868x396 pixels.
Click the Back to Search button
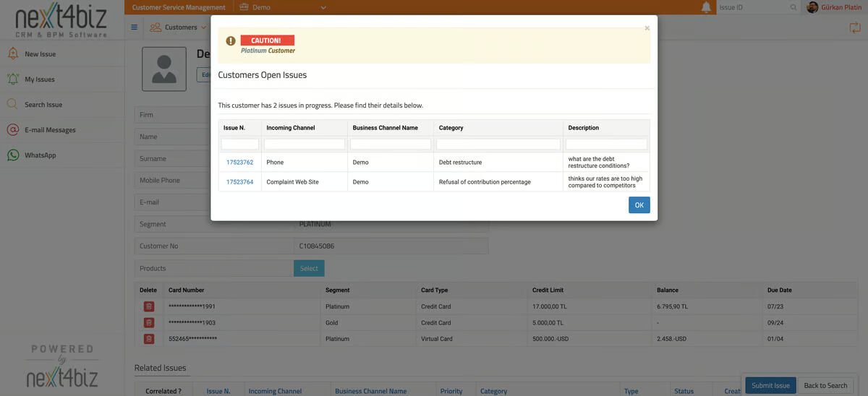pos(825,385)
